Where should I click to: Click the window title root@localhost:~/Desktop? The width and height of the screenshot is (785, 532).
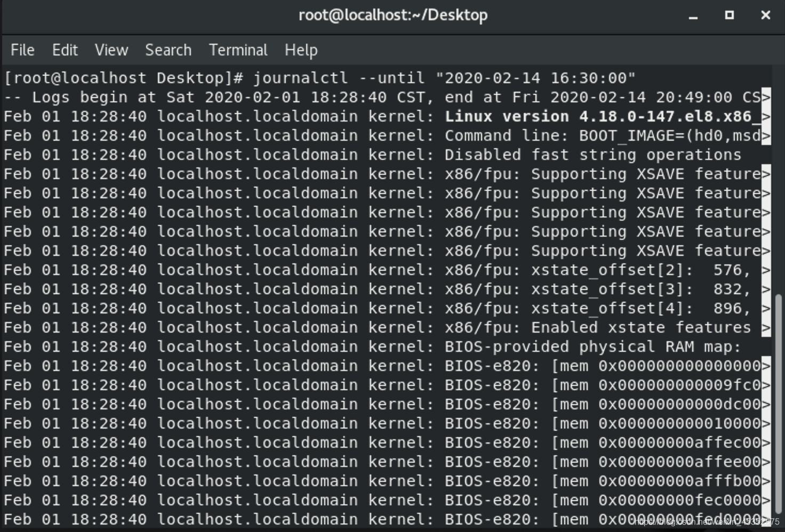click(x=393, y=15)
